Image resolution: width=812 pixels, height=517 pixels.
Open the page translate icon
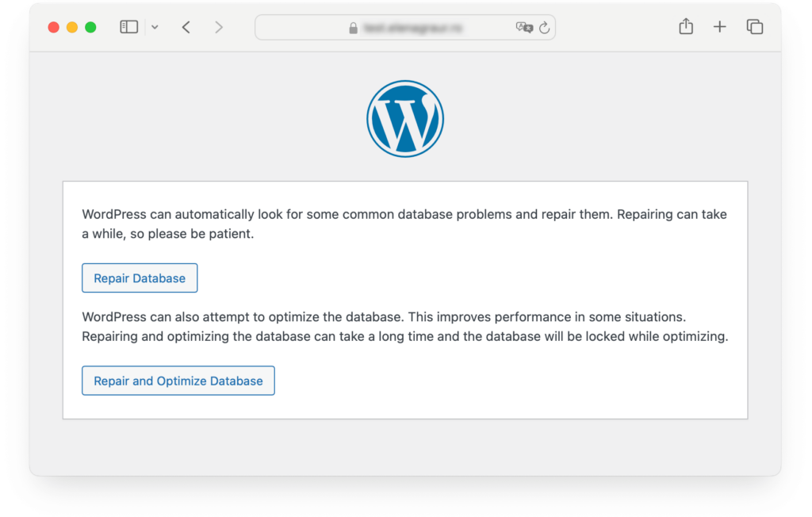point(524,28)
